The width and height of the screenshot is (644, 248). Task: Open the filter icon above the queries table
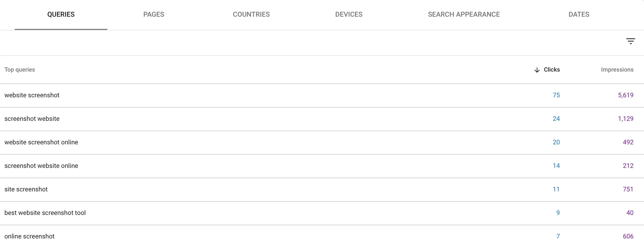631,41
